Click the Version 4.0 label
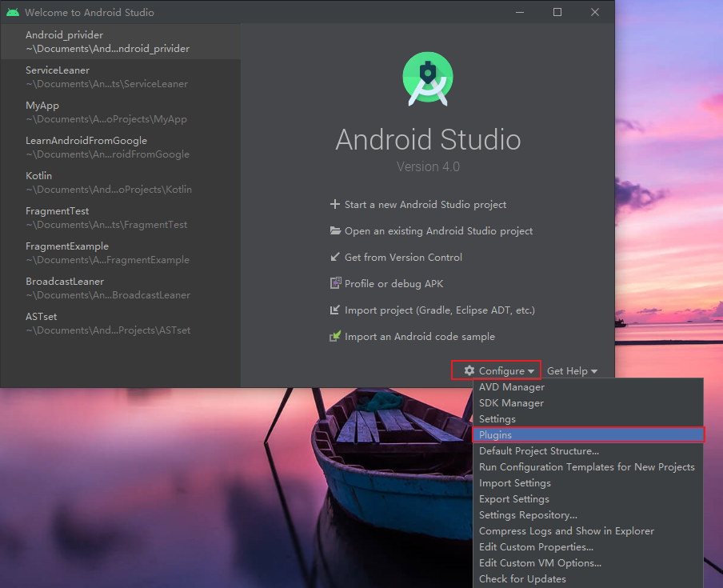 (428, 166)
